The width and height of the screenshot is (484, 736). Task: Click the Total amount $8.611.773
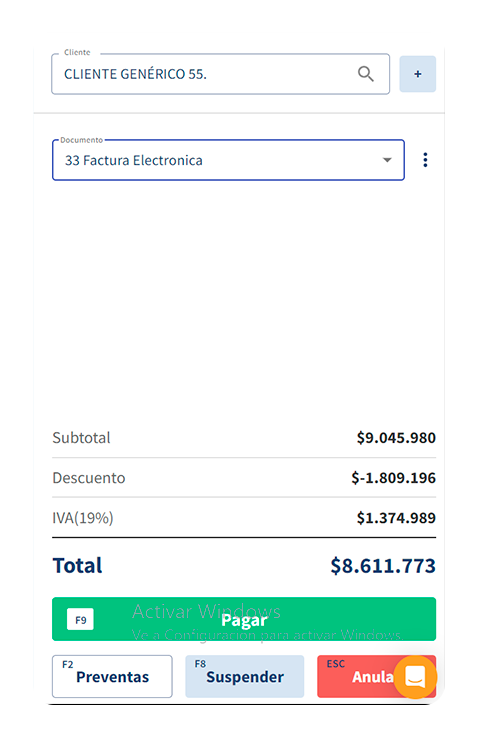tap(383, 566)
